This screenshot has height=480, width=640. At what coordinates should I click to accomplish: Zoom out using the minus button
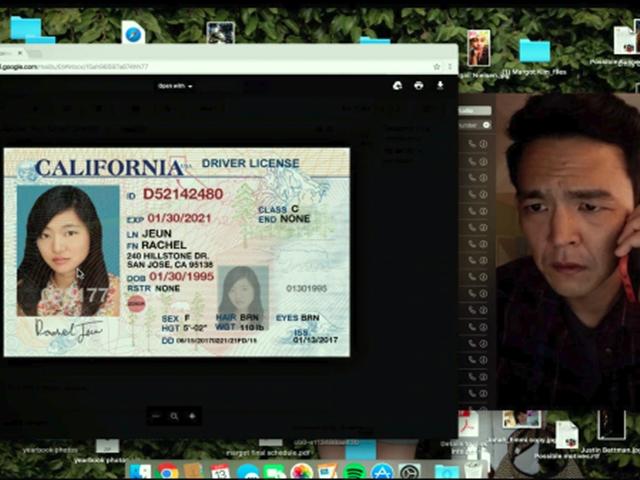click(x=156, y=416)
